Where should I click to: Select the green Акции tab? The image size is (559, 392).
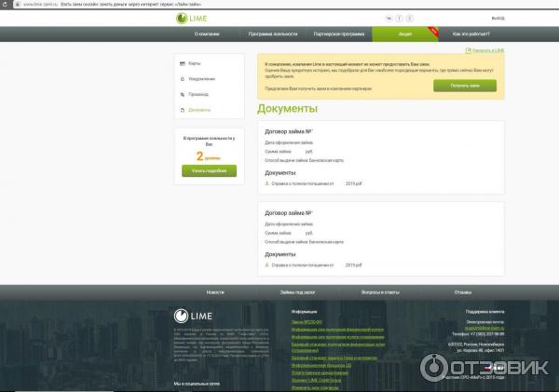tap(405, 34)
